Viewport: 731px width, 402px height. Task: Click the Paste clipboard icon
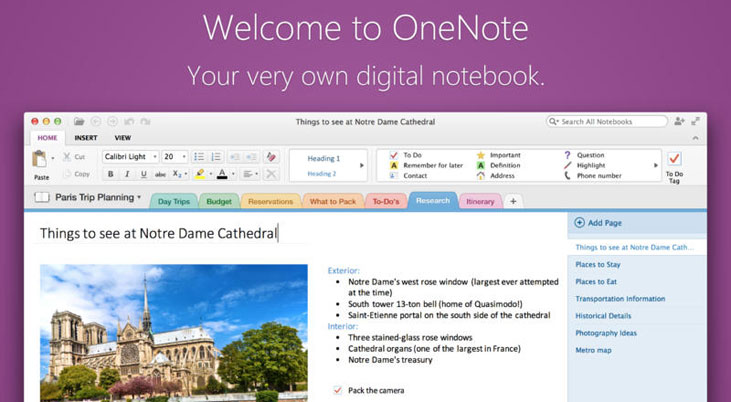point(40,159)
